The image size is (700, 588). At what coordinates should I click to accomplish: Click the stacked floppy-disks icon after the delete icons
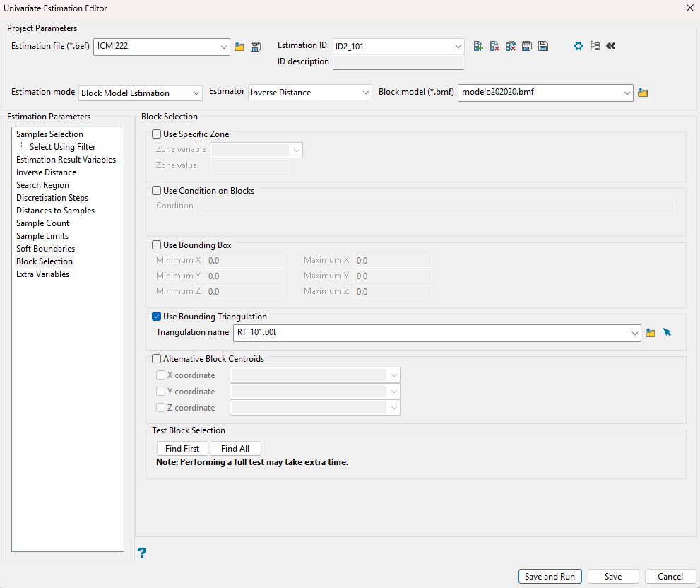[527, 46]
